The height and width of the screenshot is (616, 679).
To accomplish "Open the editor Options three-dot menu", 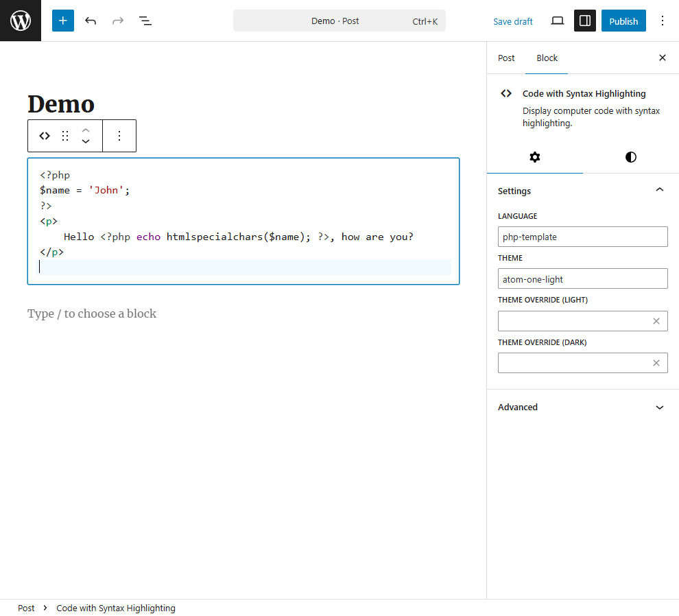I will (x=662, y=21).
